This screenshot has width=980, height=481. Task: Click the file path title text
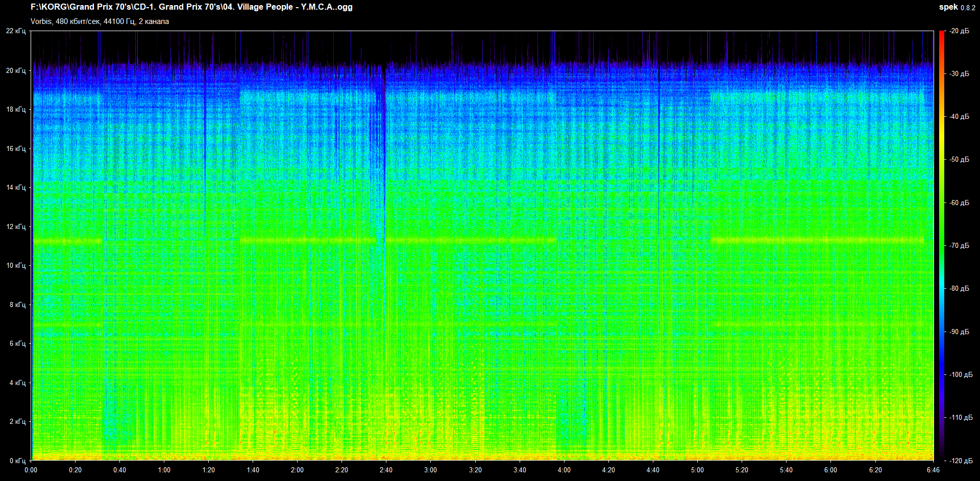pyautogui.click(x=191, y=7)
